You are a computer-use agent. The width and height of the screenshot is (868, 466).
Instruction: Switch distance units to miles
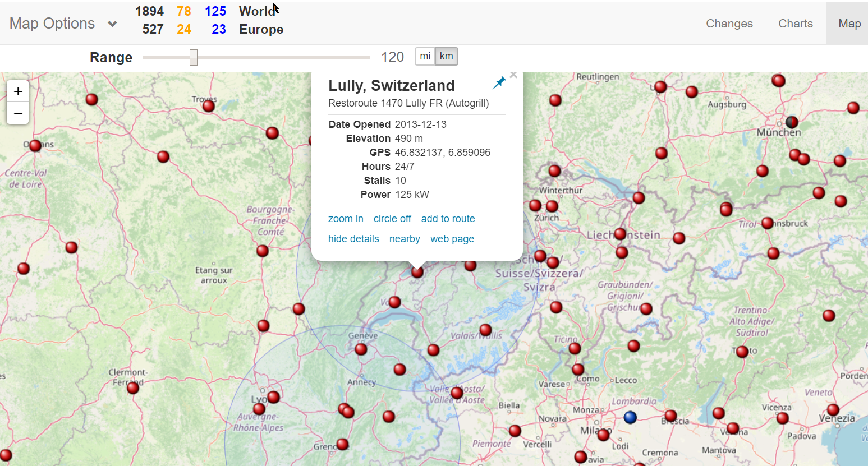tap(425, 56)
